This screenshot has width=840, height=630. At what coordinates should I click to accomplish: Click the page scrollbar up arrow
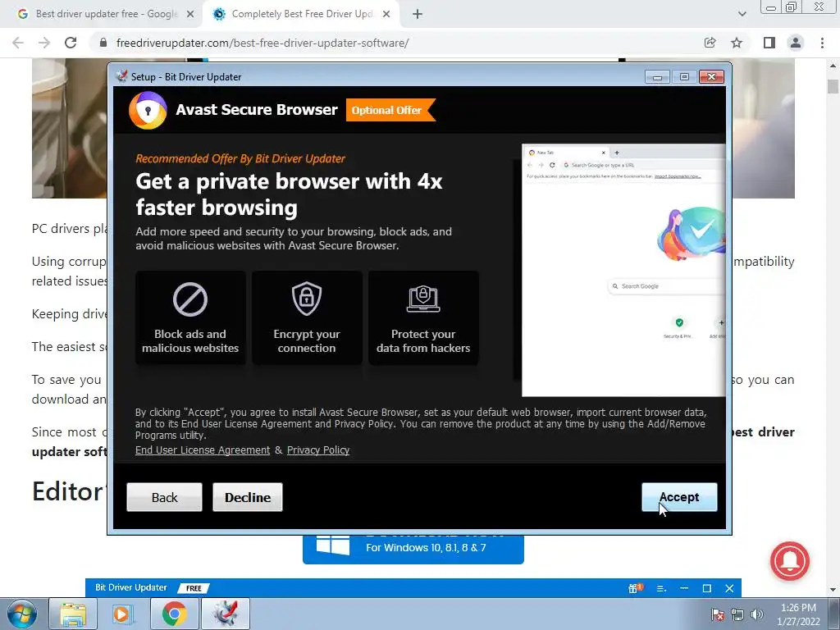tap(833, 66)
